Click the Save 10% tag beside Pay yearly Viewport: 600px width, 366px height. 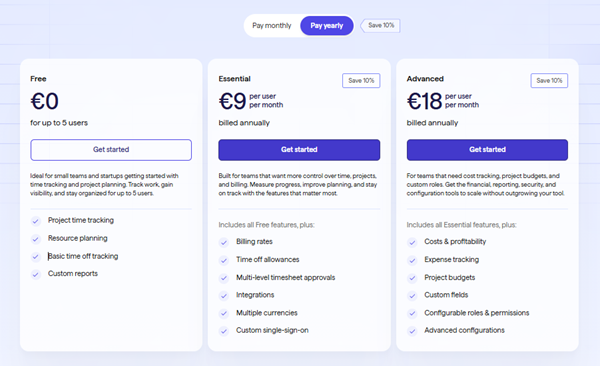[381, 26]
